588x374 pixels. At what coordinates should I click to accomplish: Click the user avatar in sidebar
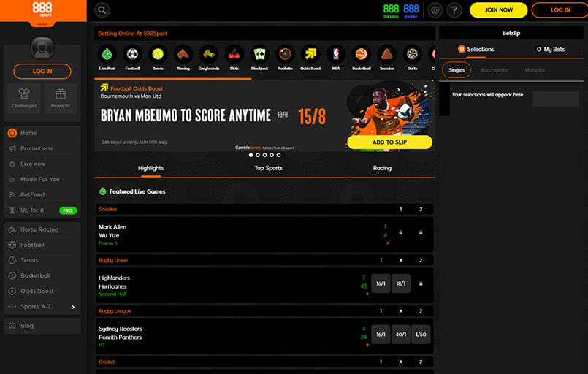click(42, 47)
